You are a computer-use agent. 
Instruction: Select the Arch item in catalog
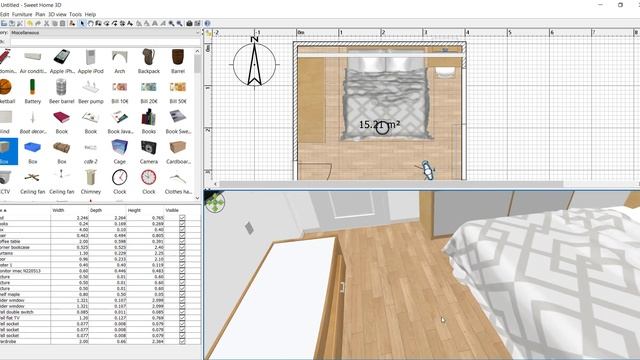[x=120, y=61]
